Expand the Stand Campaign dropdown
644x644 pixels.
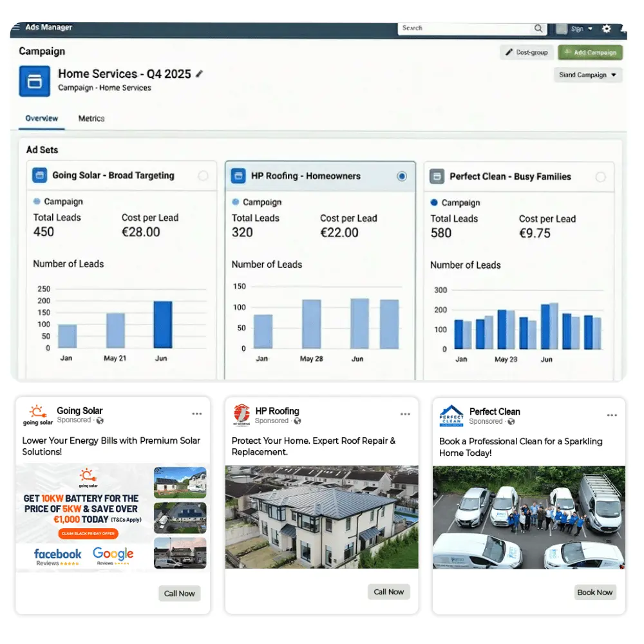pos(587,75)
